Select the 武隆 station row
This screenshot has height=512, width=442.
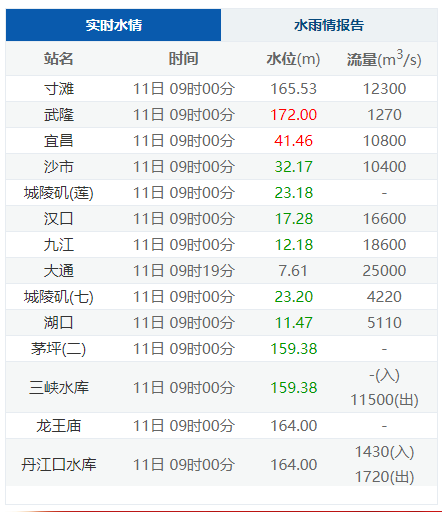click(x=221, y=115)
